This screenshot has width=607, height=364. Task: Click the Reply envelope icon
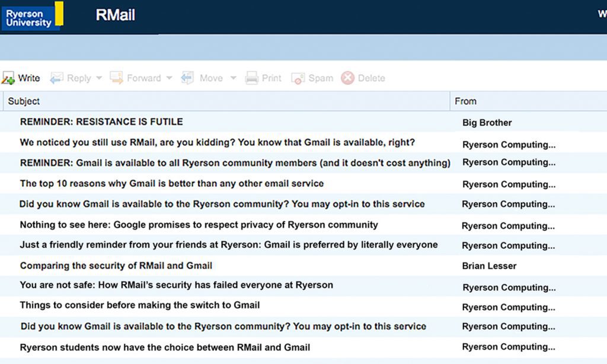click(56, 78)
